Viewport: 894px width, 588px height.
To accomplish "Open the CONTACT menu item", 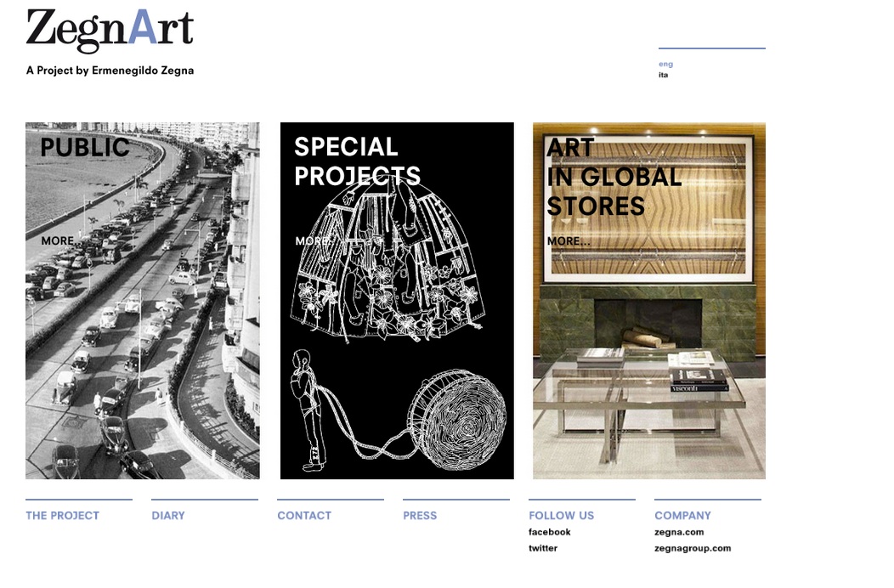I will point(304,516).
